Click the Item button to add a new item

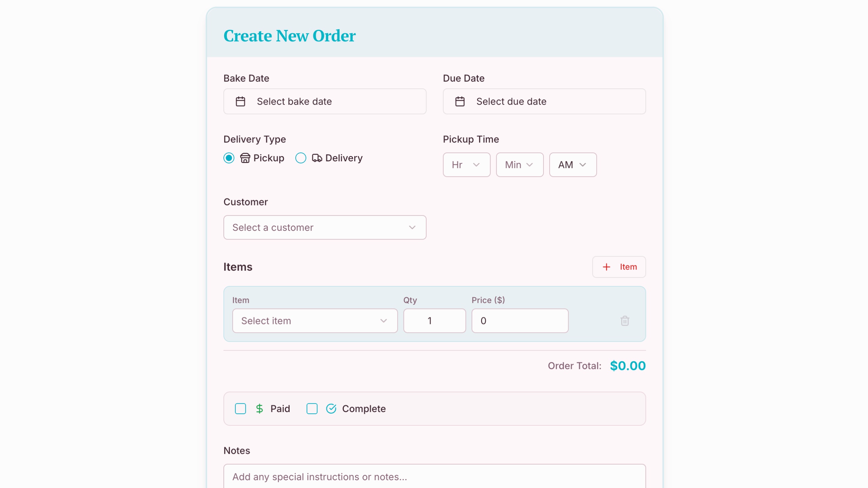tap(618, 267)
